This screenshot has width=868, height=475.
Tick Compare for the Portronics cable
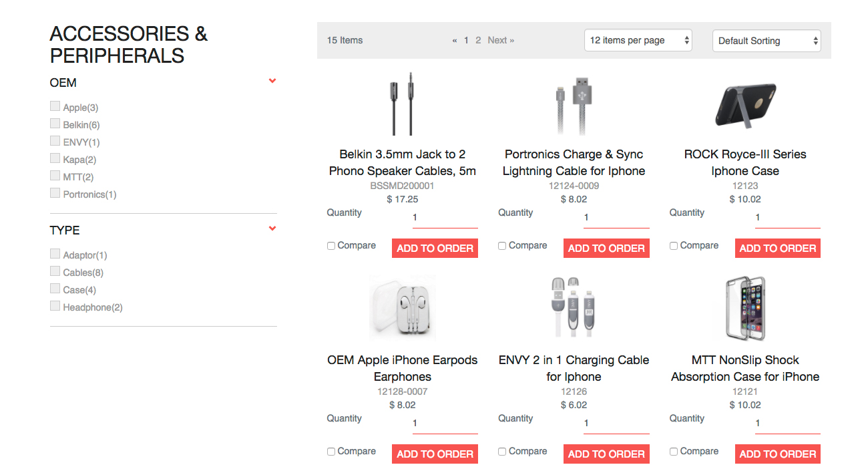click(x=502, y=246)
